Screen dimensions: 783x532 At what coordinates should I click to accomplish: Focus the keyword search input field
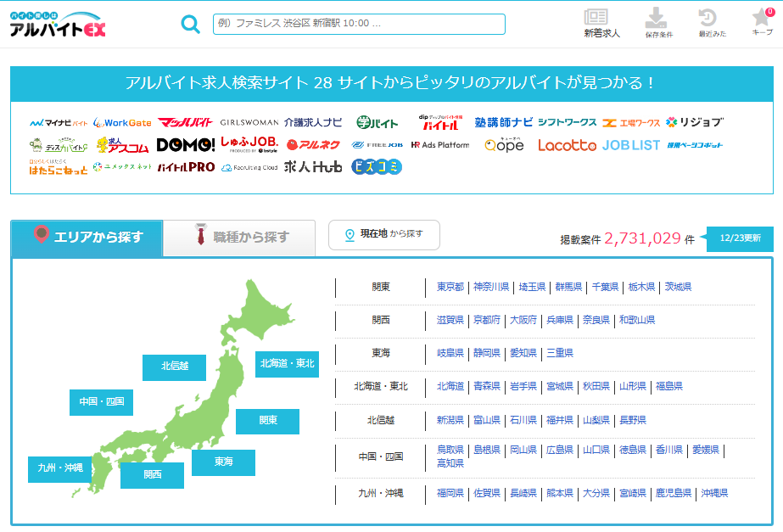359,24
